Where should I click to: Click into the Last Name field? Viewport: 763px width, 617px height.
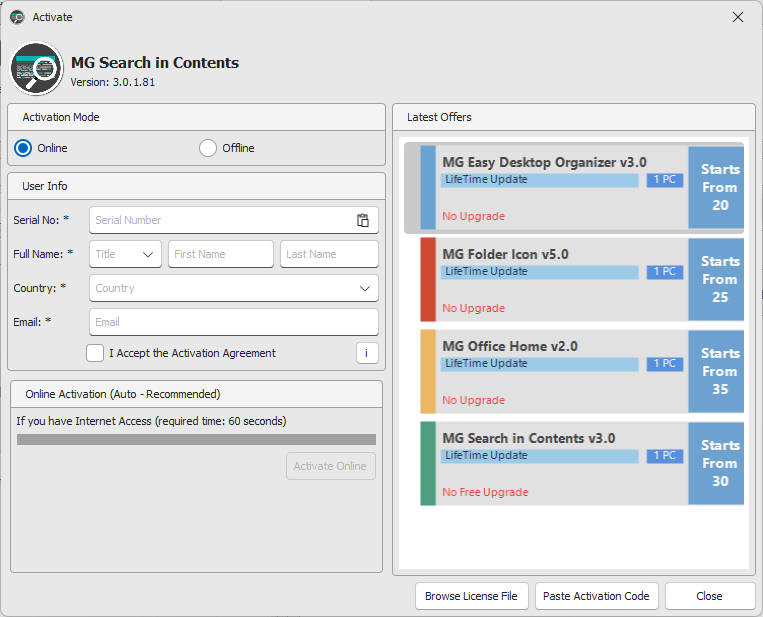(329, 254)
